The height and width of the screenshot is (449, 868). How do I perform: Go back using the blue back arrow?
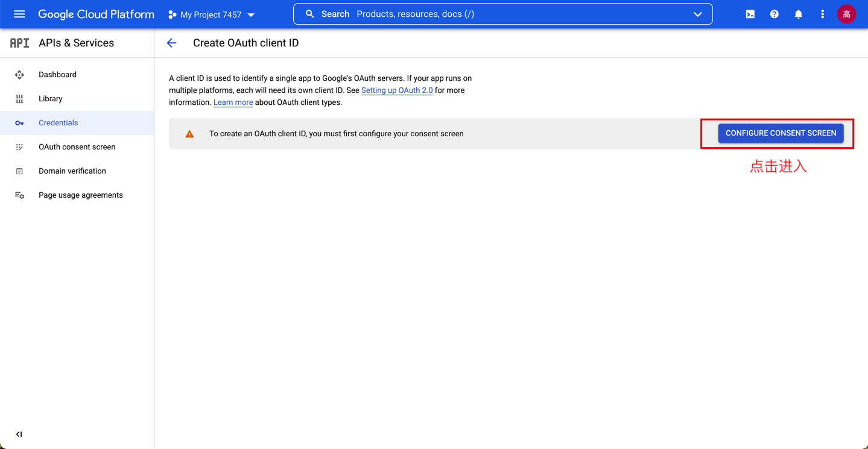tap(171, 43)
